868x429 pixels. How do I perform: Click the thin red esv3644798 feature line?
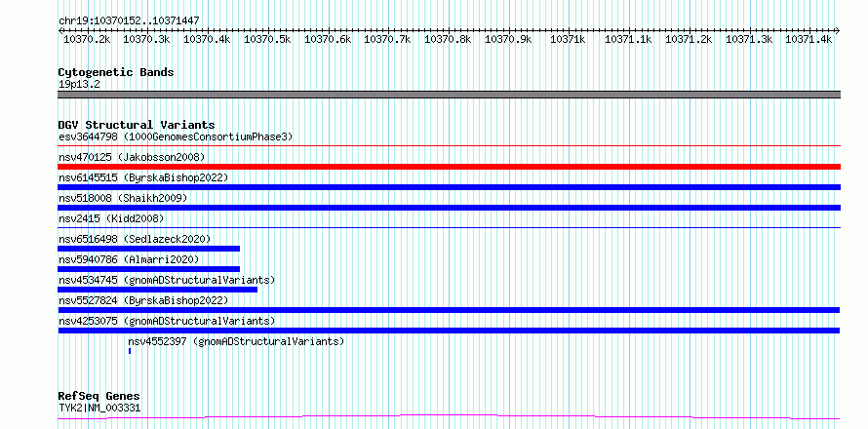point(449,146)
